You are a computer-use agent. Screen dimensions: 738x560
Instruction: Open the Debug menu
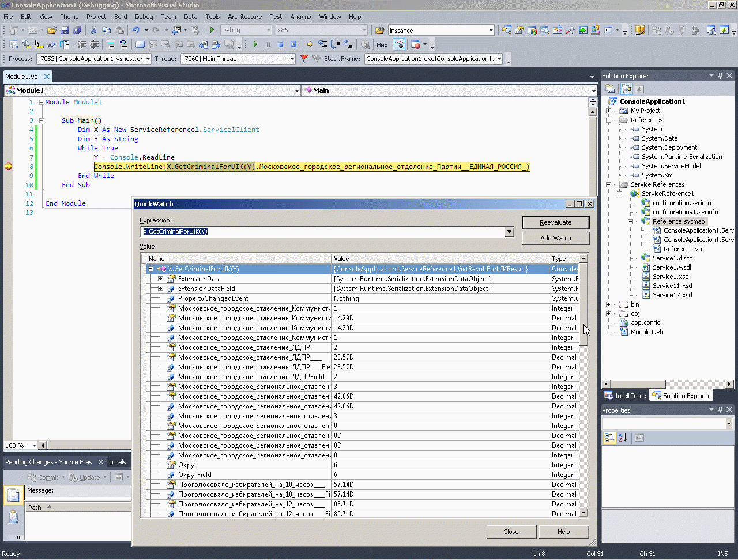pyautogui.click(x=144, y=17)
